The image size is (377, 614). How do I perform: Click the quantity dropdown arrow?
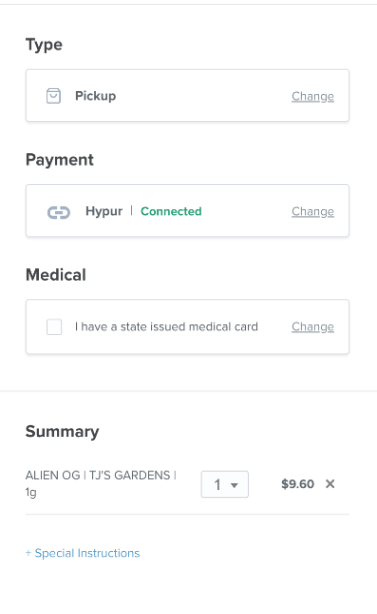234,485
